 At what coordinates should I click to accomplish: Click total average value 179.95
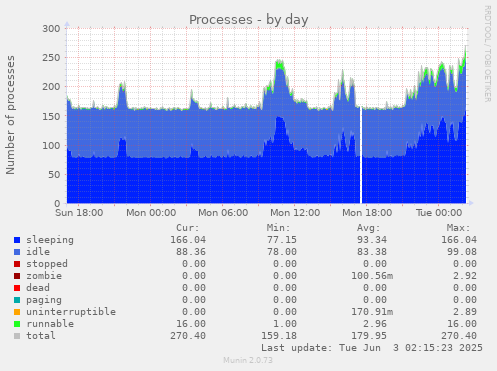(x=369, y=336)
